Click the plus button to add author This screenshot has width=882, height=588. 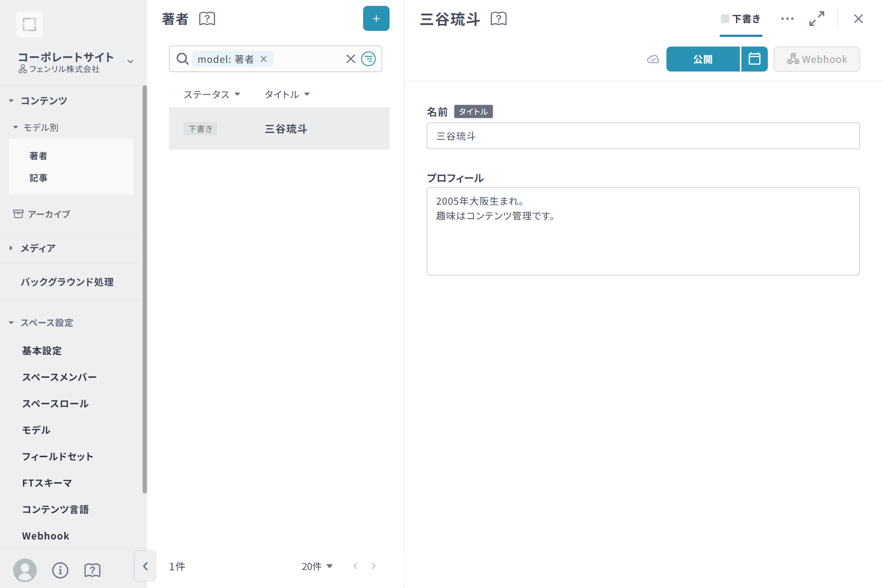376,19
